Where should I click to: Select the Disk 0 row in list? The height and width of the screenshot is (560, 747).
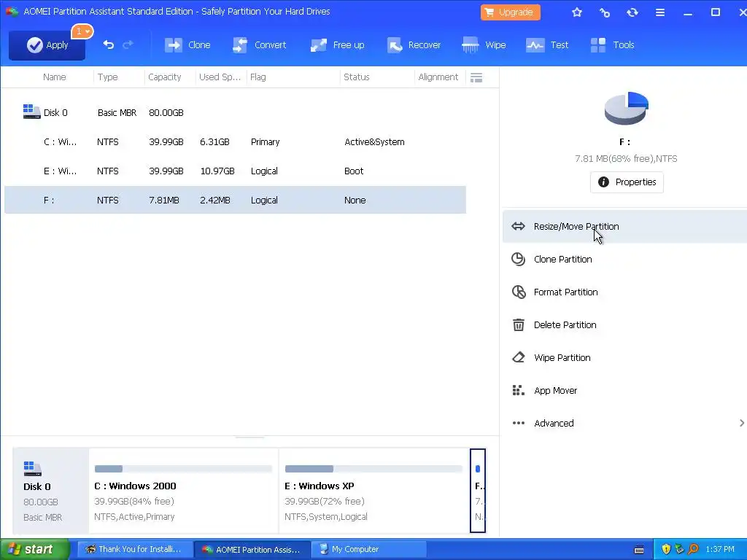235,113
